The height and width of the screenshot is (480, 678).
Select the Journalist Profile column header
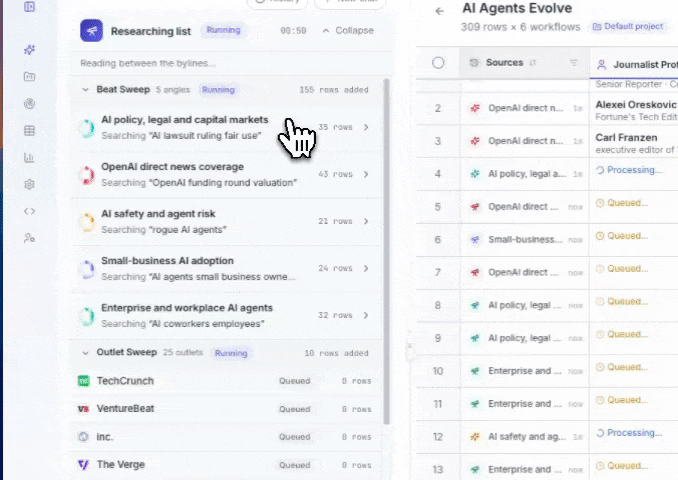[636, 64]
